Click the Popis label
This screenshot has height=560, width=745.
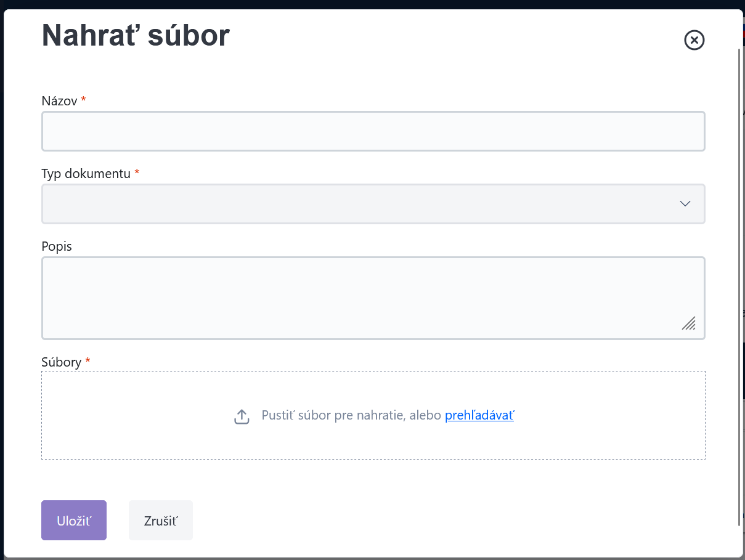coord(57,246)
